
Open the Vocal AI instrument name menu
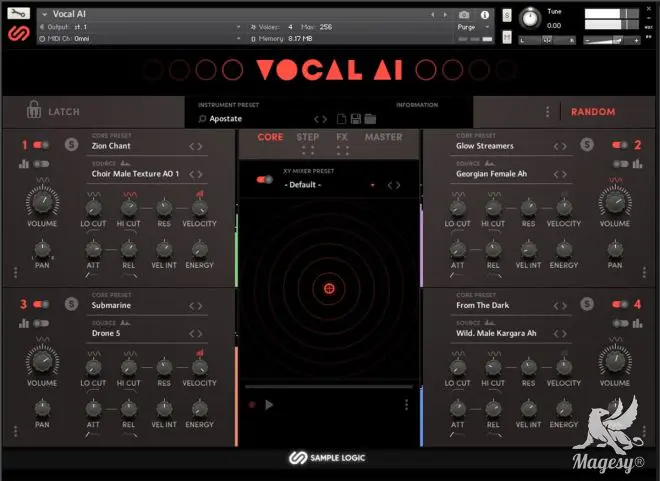[44, 14]
